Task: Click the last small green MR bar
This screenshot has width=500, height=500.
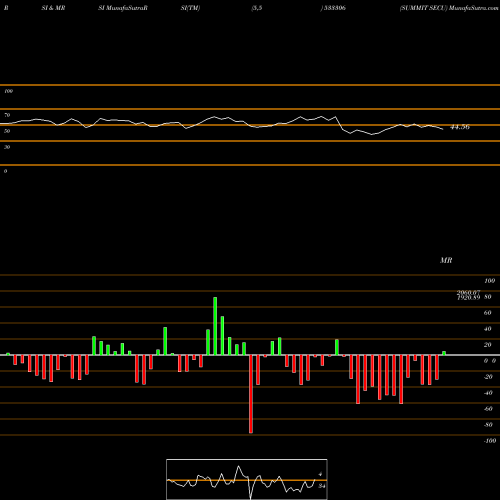Action: coord(444,353)
